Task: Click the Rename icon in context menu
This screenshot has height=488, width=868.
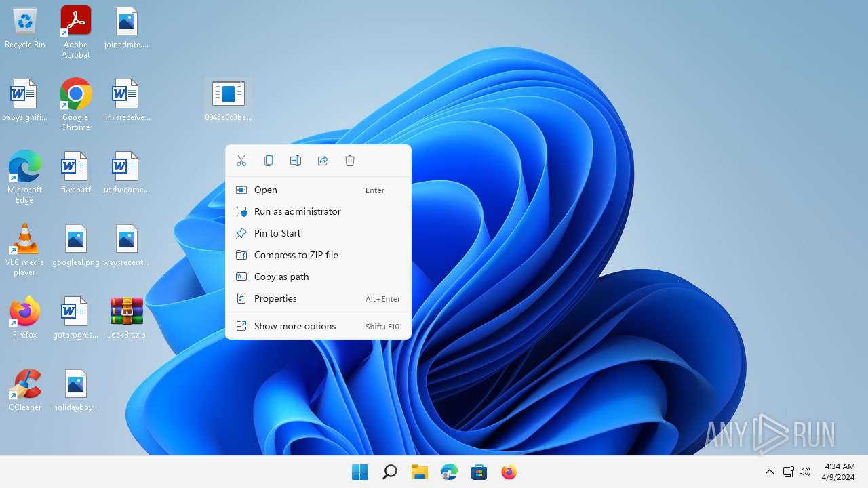Action: click(296, 161)
